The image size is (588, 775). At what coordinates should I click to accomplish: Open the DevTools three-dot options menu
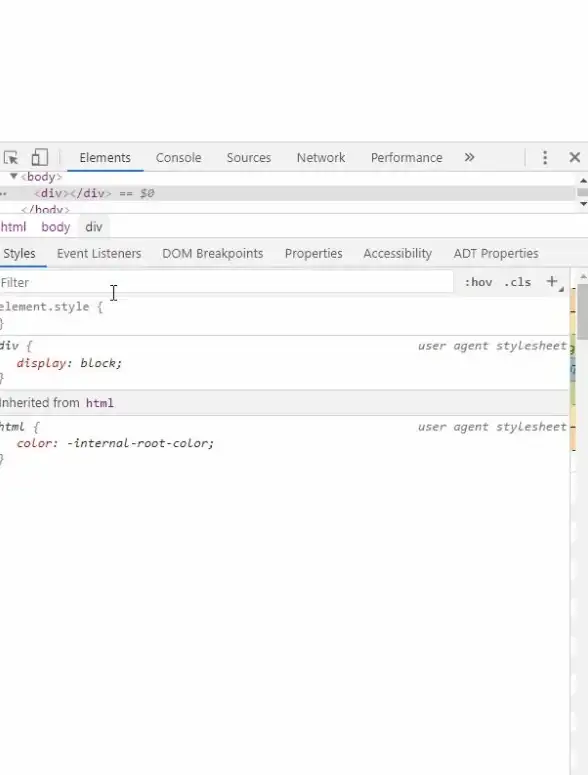click(545, 158)
